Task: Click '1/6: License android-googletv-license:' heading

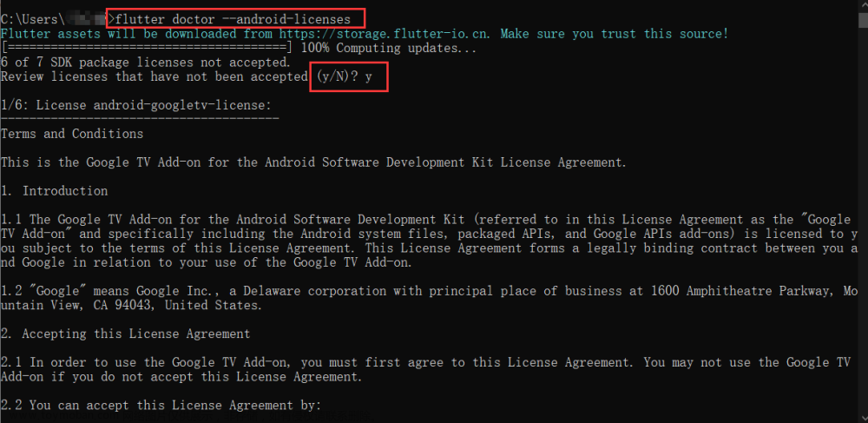Action: (x=136, y=104)
